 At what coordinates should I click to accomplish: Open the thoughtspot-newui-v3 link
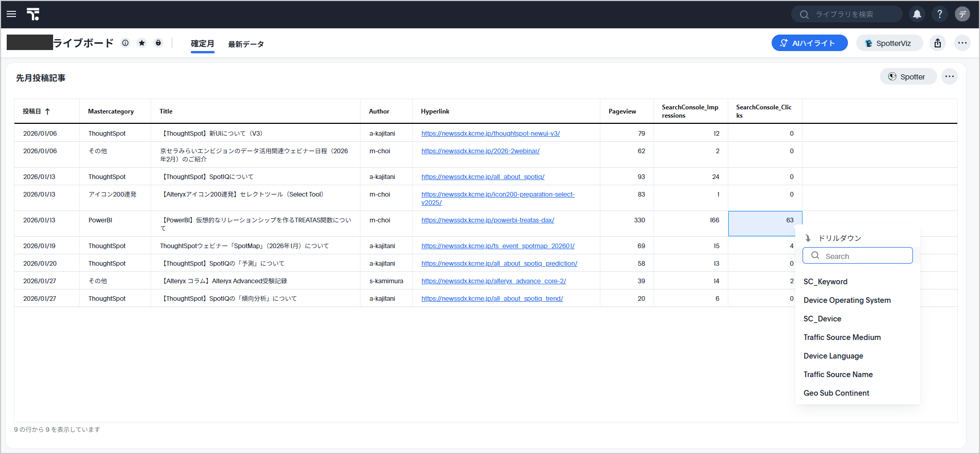(x=491, y=134)
